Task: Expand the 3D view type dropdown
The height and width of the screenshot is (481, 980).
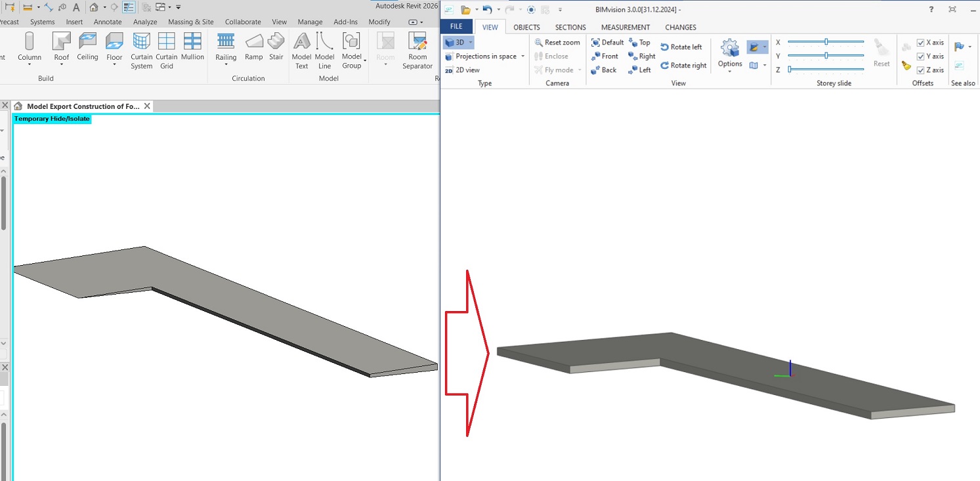Action: pos(470,41)
